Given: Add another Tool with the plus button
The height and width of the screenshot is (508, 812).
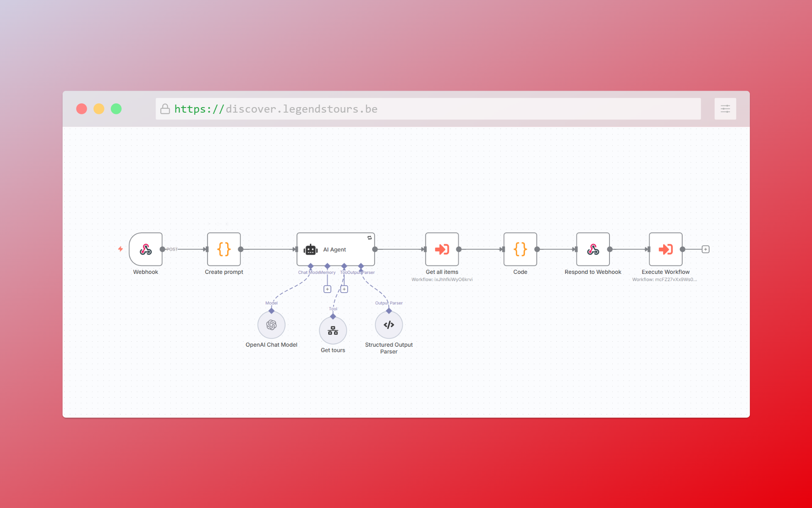Looking at the screenshot, I should click(344, 289).
